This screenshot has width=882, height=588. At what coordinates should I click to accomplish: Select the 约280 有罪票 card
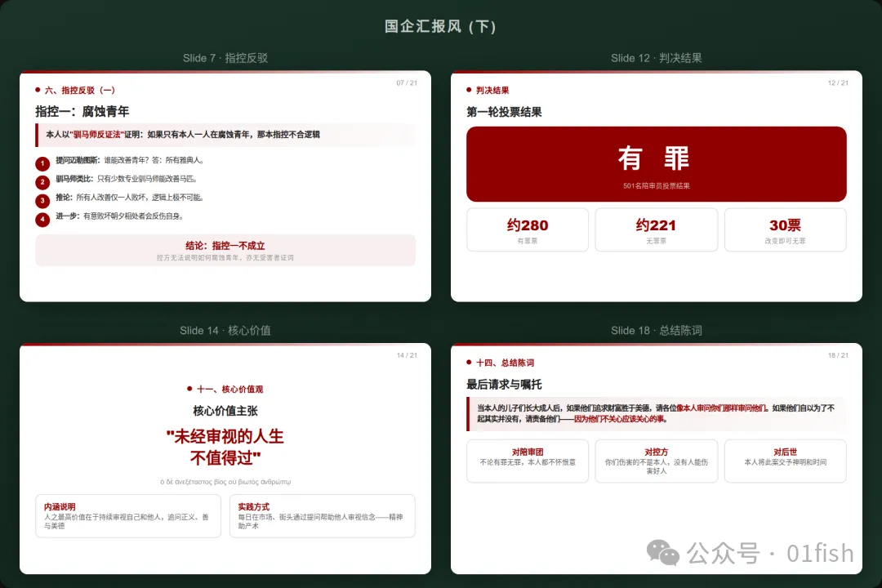528,229
